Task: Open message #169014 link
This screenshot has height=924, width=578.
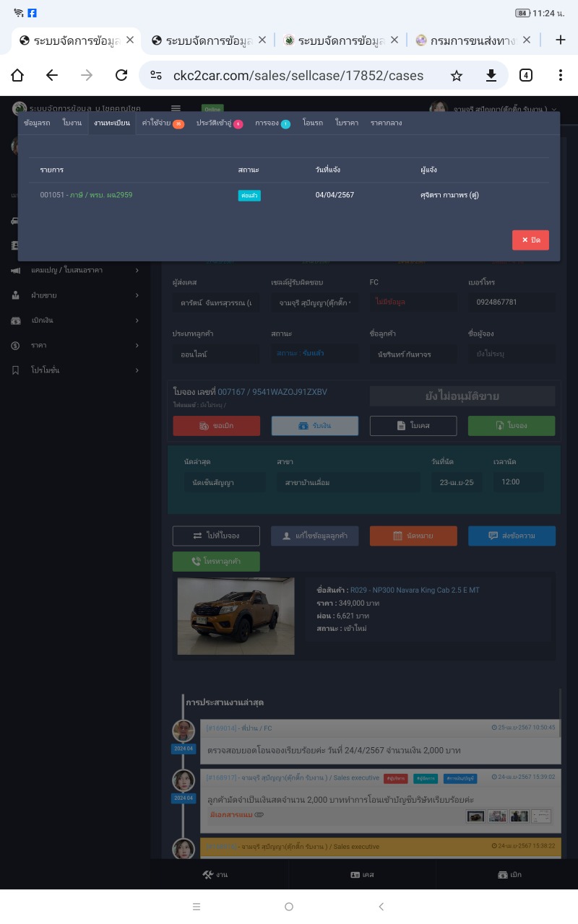Action: click(x=222, y=728)
